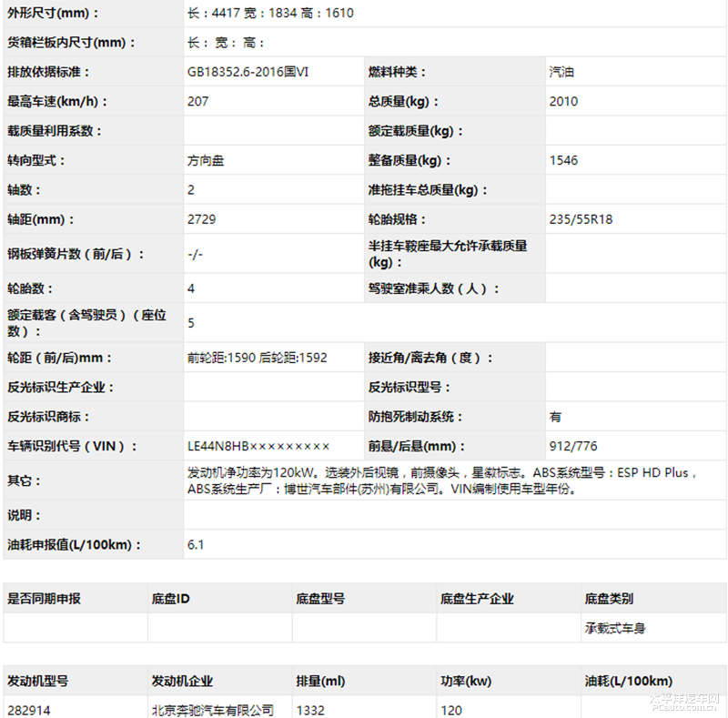This screenshot has height=718, width=728.
Task: Select displacement value 1332
Action: [310, 711]
